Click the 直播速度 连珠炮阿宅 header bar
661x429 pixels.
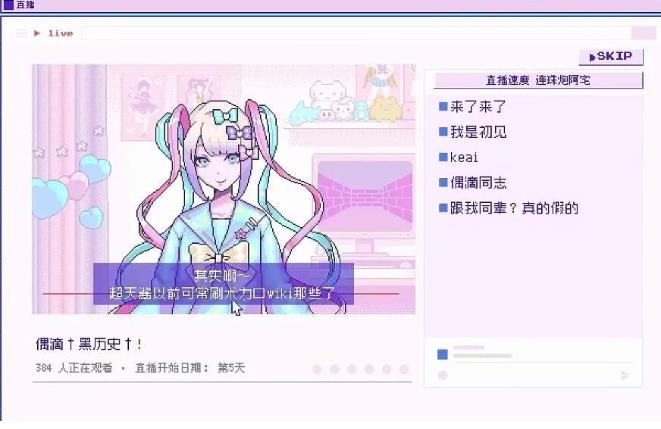[538, 80]
